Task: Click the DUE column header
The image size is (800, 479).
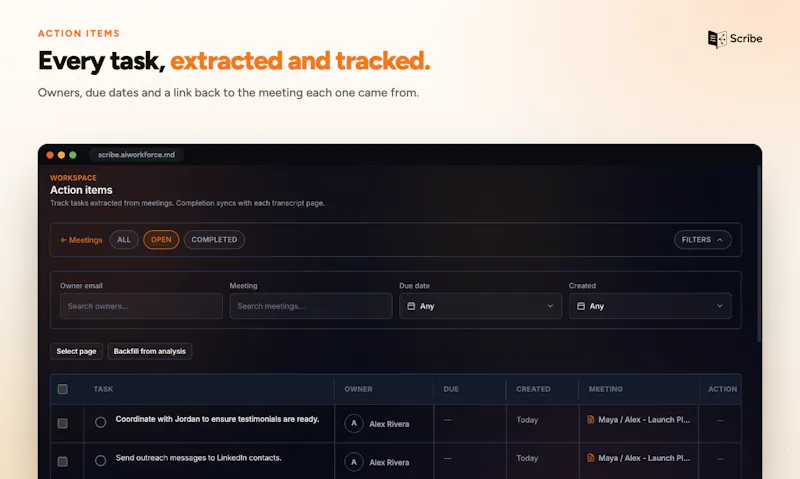Action: (x=451, y=389)
